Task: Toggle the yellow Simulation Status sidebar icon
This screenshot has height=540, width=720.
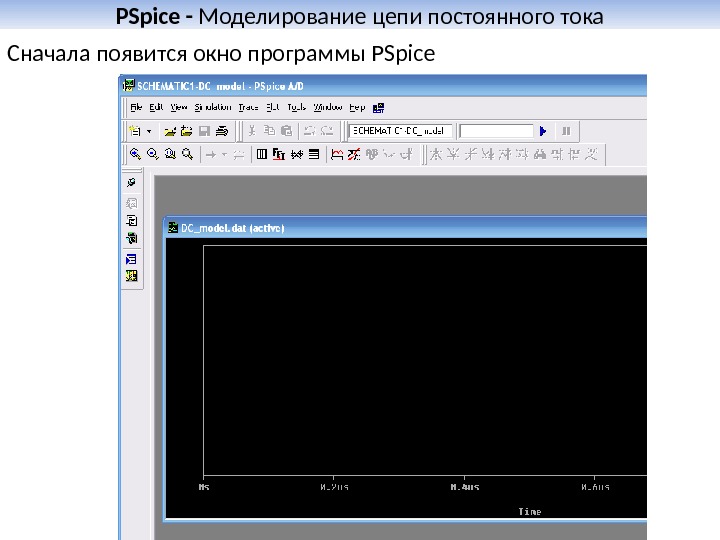Action: [x=131, y=276]
